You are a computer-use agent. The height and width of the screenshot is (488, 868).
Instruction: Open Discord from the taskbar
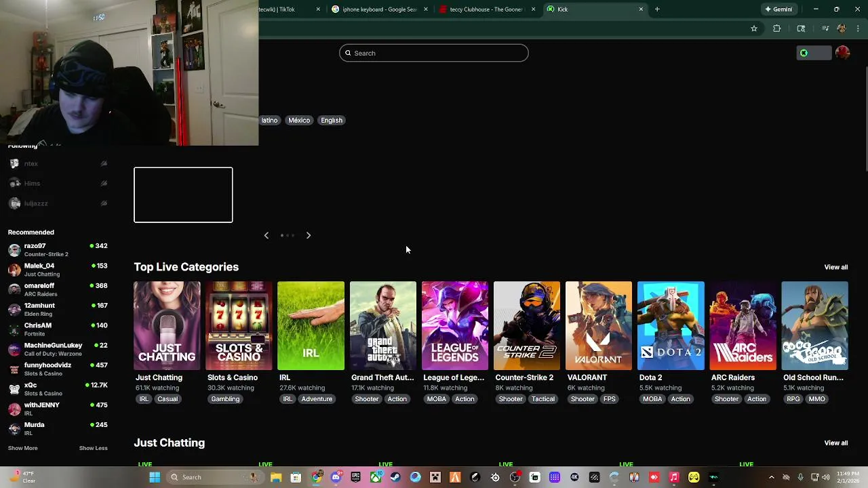336,477
